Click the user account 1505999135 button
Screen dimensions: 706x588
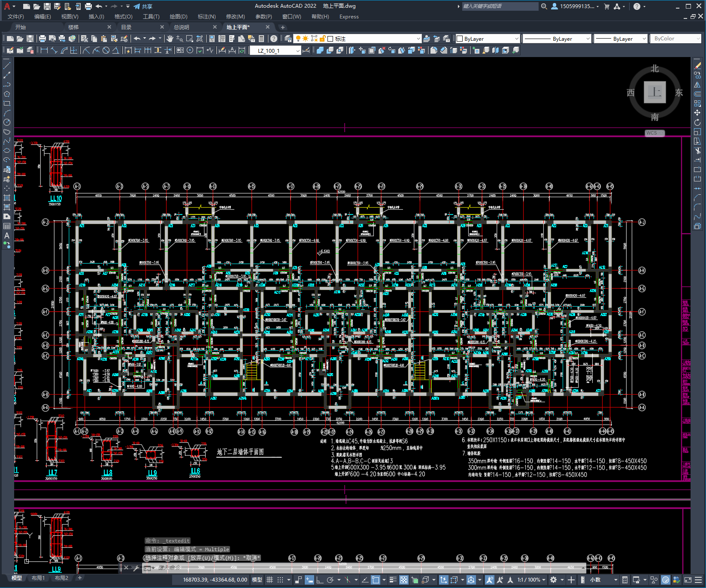[575, 6]
